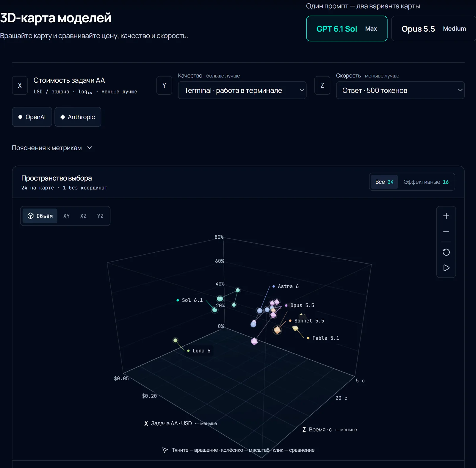476x468 pixels.
Task: Select the Opus 5.5 Medium card
Action: pos(434,29)
